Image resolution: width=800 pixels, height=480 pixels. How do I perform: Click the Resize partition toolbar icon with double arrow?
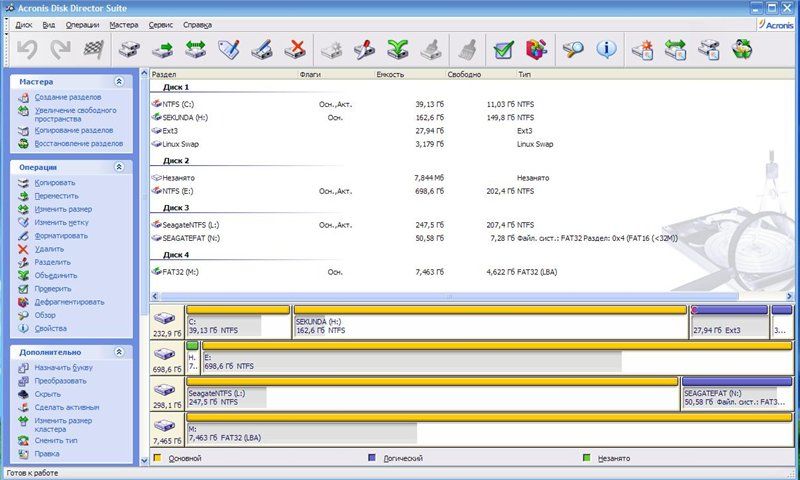(x=196, y=49)
